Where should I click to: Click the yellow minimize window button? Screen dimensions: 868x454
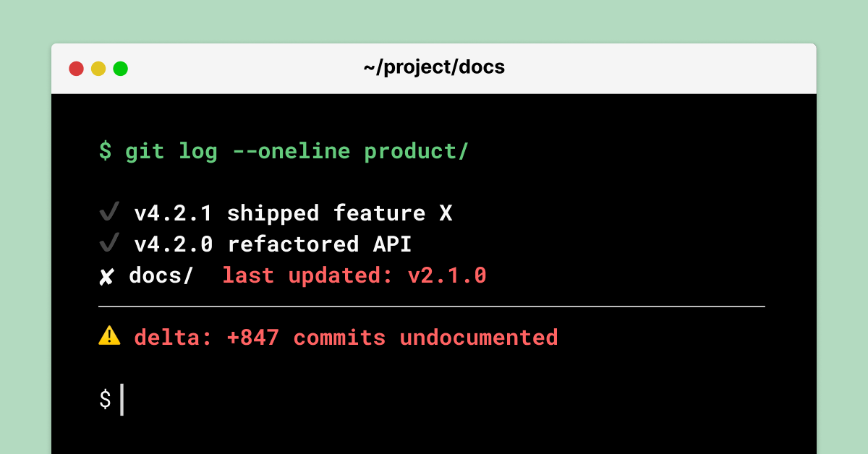[98, 69]
